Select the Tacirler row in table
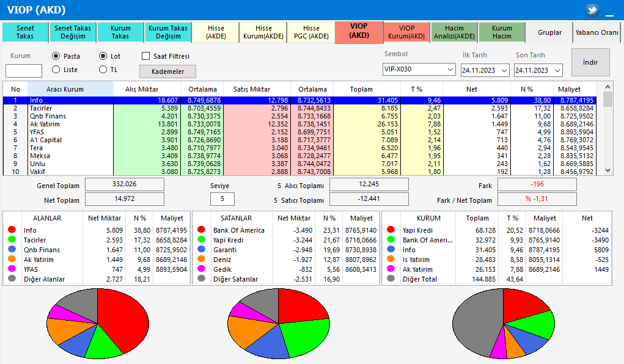This screenshot has height=364, width=624. (x=301, y=108)
